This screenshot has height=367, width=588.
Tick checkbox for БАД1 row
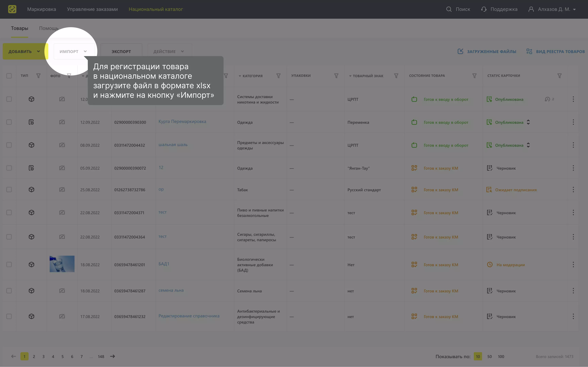[9, 264]
